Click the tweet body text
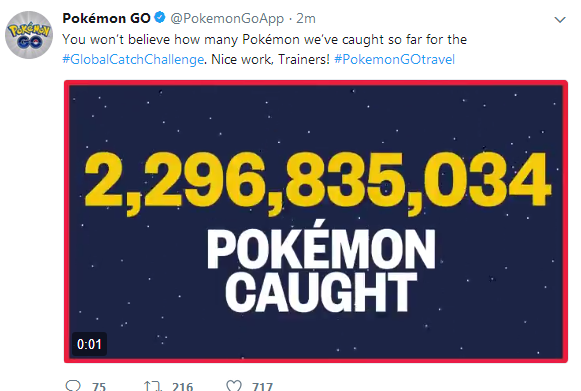581x391 pixels. click(x=265, y=49)
